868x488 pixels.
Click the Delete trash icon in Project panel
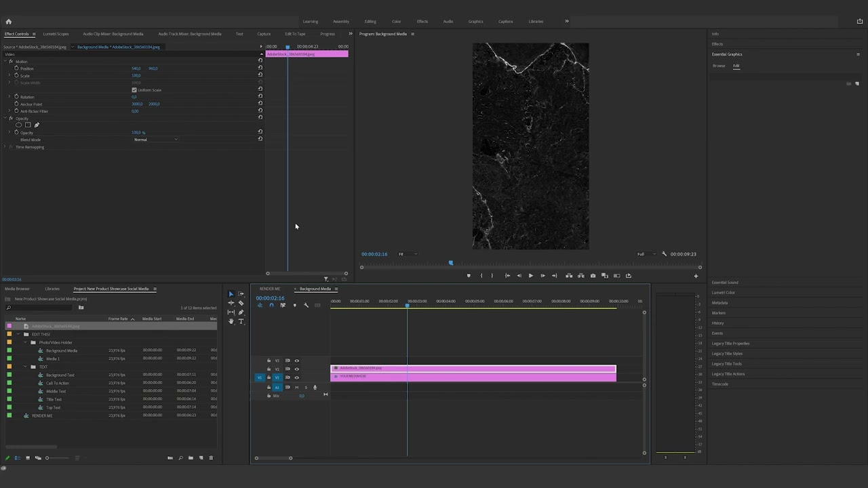[x=211, y=458]
